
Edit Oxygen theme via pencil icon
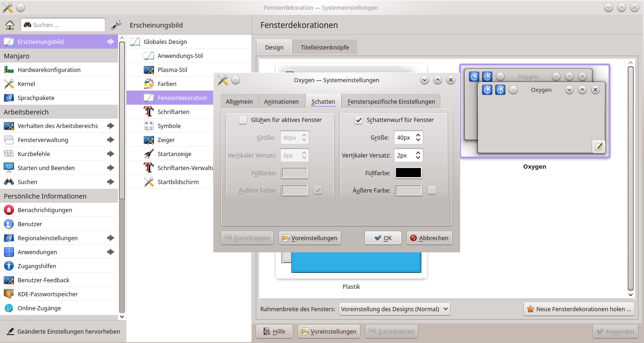coord(599,146)
